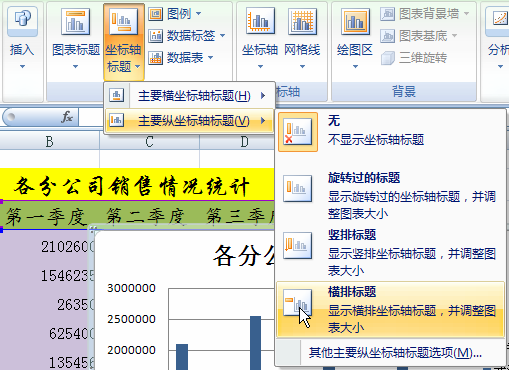509x370 pixels.
Task: Click the cell beginning with 210260
Action: point(47,247)
